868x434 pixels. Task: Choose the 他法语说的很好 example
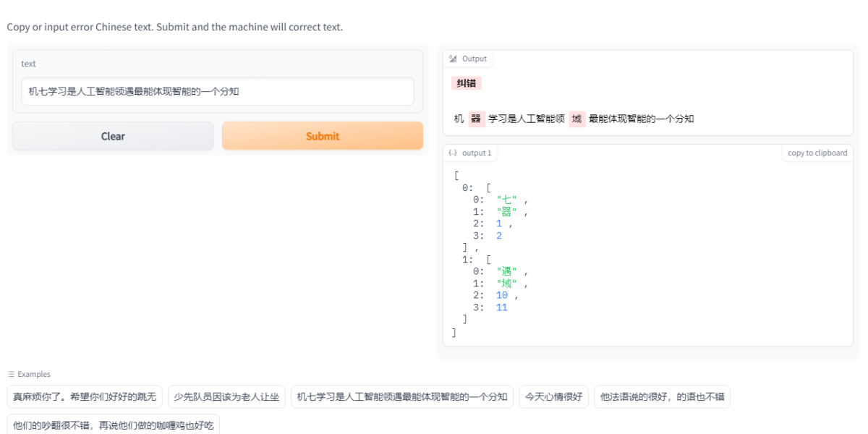(x=663, y=396)
